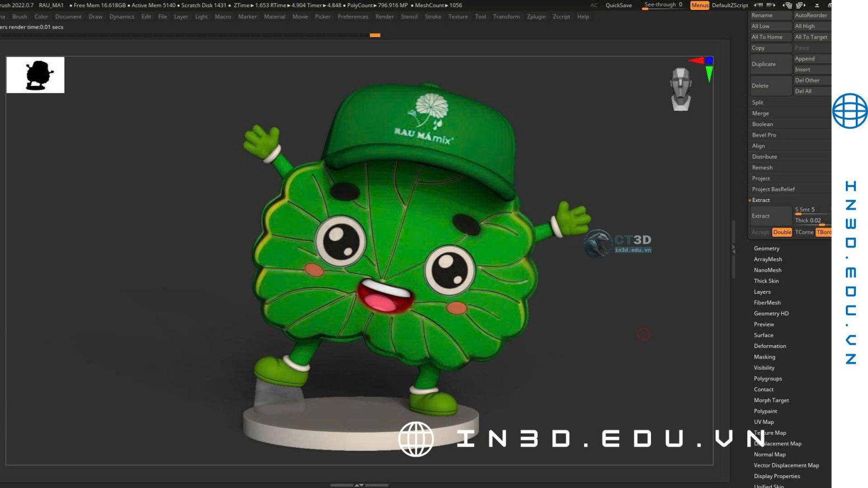
Task: Load next UI layout icon
Action: tap(800, 6)
